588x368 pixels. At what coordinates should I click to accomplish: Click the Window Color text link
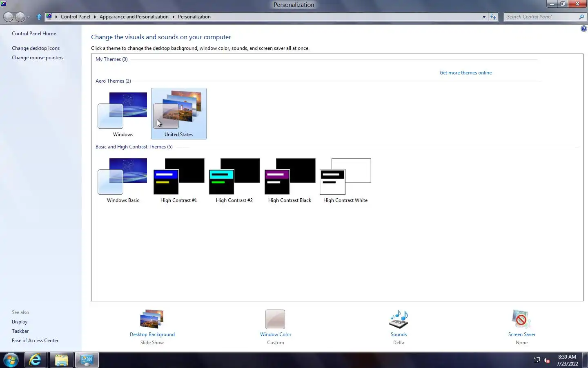(276, 334)
